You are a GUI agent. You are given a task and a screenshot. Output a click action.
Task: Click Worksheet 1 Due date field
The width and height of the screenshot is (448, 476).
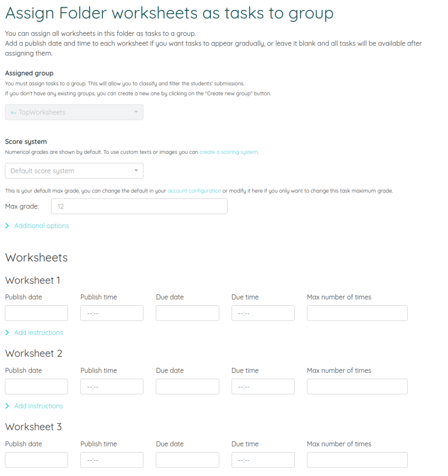pyautogui.click(x=187, y=313)
